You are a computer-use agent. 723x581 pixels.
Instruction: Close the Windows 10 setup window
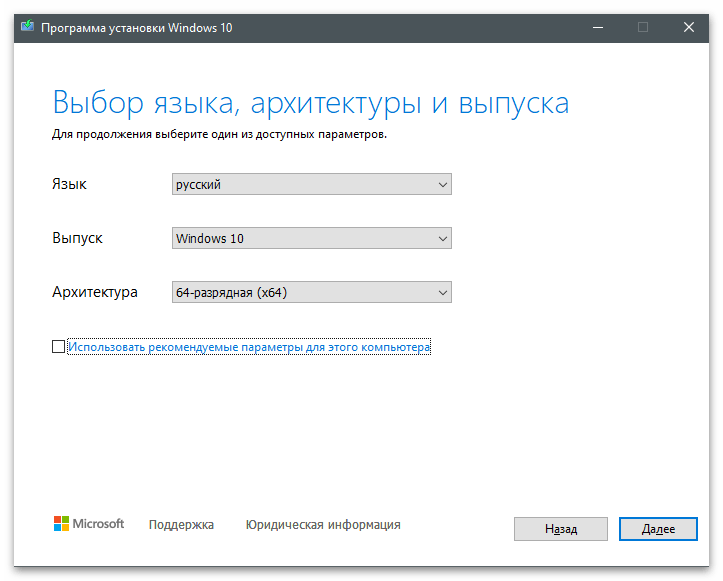(688, 28)
